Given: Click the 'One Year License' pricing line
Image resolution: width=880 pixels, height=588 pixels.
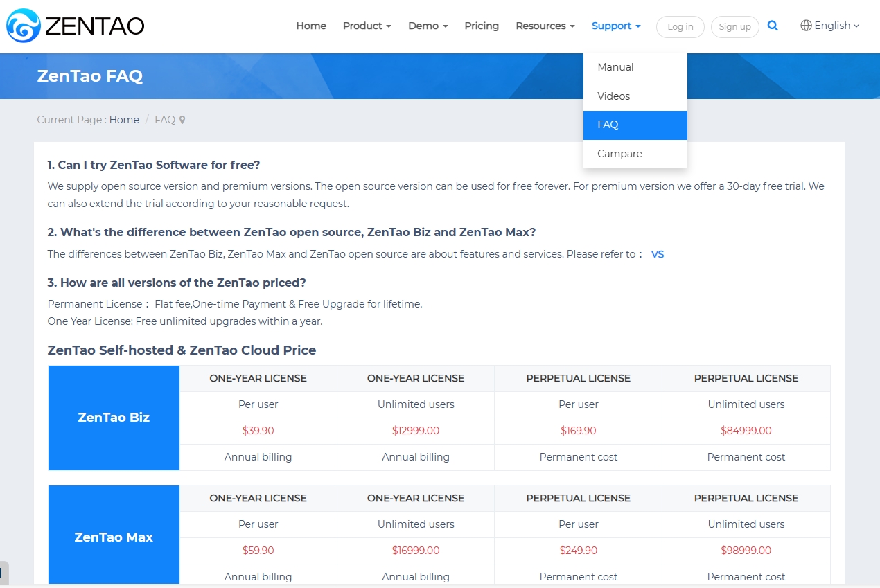Looking at the screenshot, I should [x=185, y=321].
